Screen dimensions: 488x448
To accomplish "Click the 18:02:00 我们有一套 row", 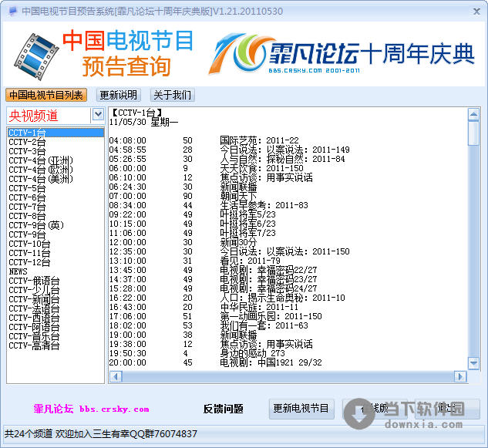I will [208, 325].
